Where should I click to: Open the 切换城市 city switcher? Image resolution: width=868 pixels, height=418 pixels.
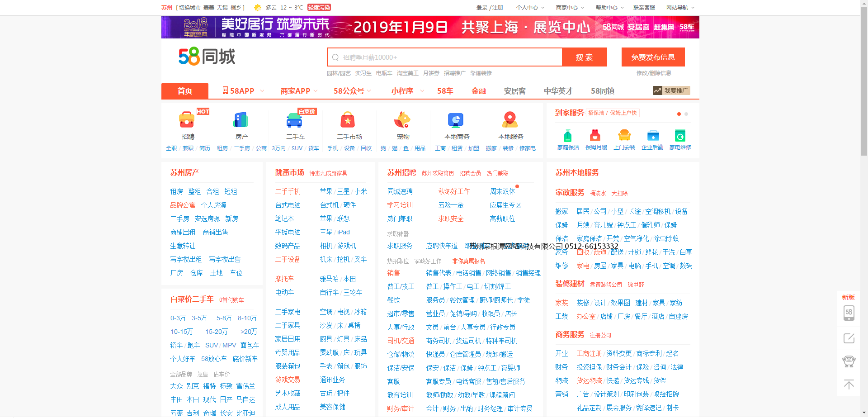pyautogui.click(x=189, y=8)
